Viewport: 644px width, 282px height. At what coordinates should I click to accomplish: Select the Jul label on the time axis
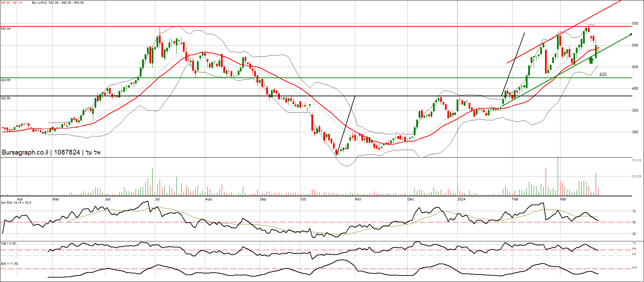coord(157,199)
